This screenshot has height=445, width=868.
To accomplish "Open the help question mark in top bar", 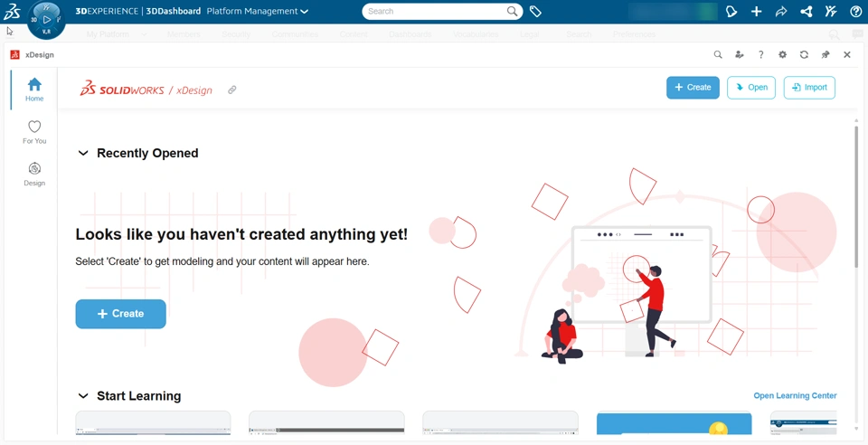I will click(x=856, y=11).
